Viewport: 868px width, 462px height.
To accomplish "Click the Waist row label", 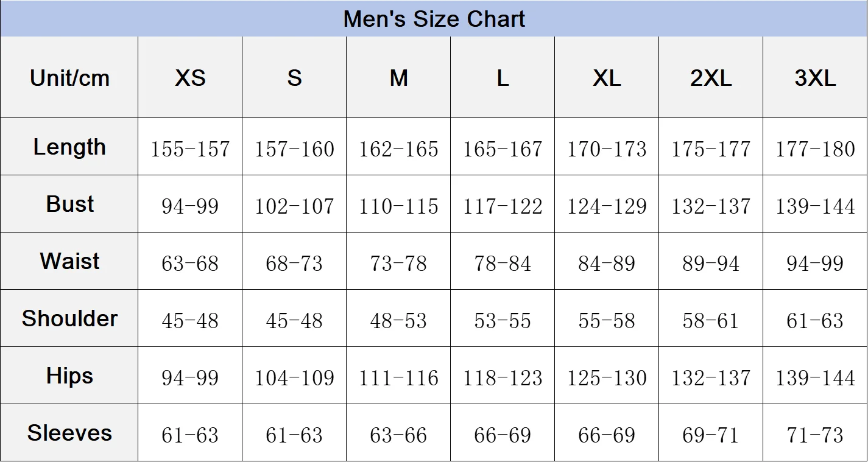I will (x=69, y=262).
